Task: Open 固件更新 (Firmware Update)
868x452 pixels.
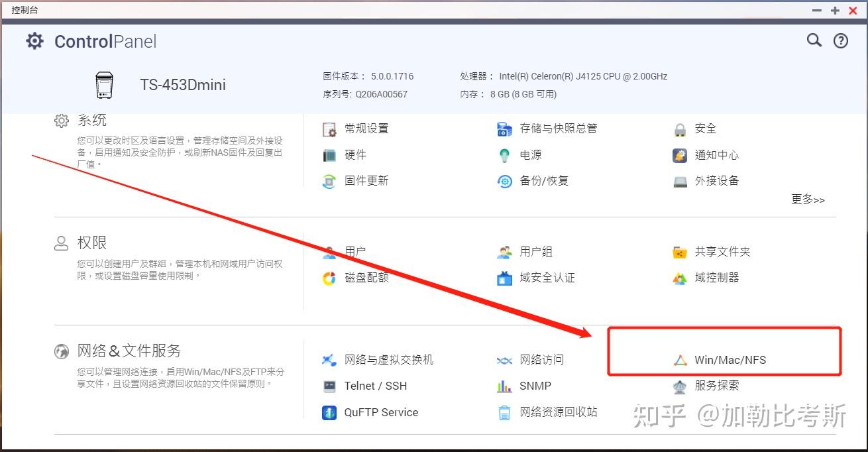Action: click(x=366, y=181)
